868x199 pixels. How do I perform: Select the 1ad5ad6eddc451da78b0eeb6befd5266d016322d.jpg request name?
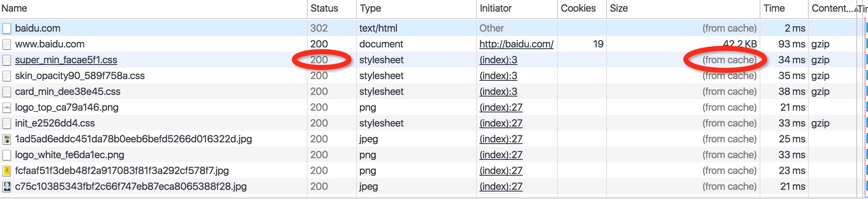133,139
